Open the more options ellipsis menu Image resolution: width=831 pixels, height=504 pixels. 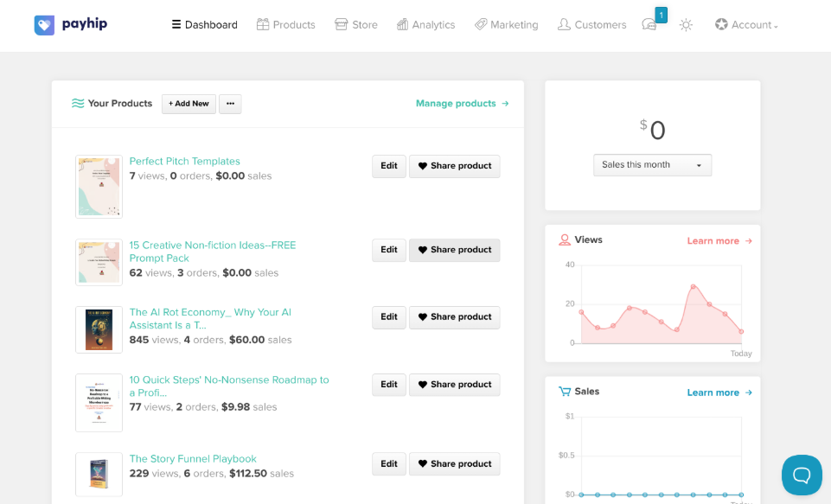coord(230,103)
